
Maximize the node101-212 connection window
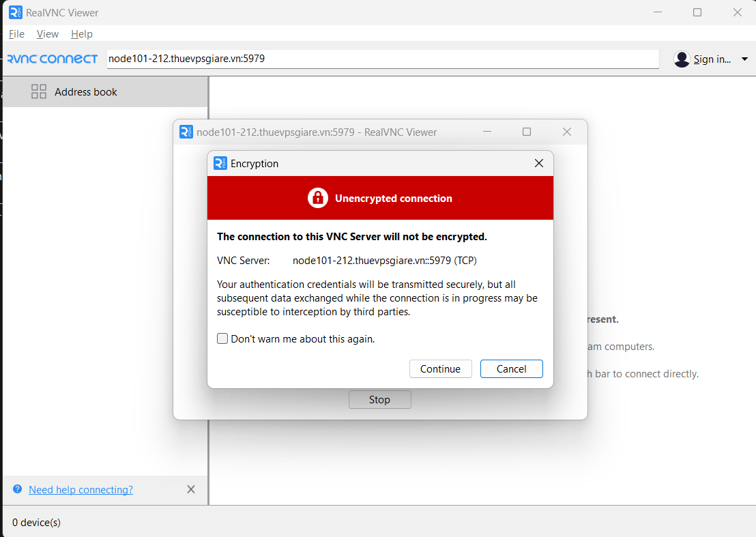527,132
